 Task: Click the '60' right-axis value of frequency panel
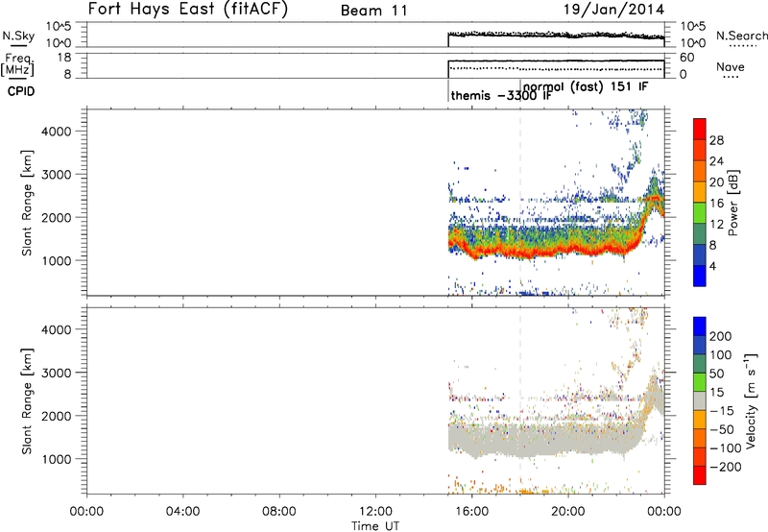tap(686, 58)
